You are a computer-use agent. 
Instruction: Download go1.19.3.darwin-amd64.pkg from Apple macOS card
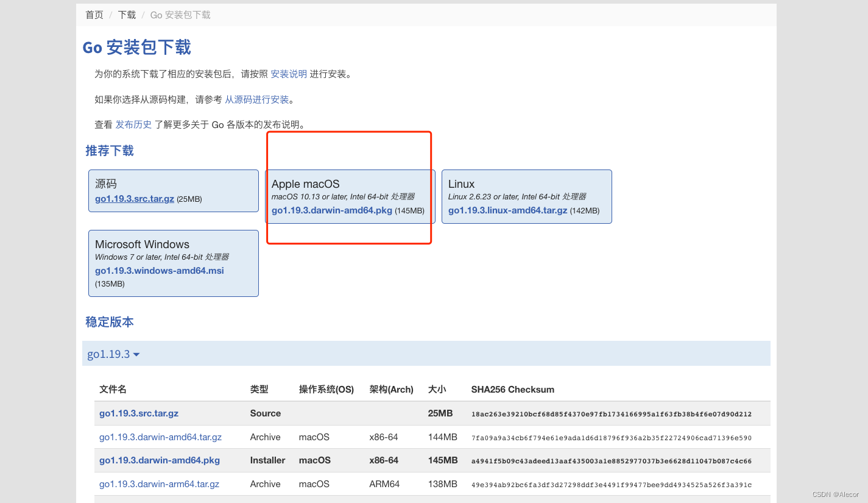tap(332, 210)
